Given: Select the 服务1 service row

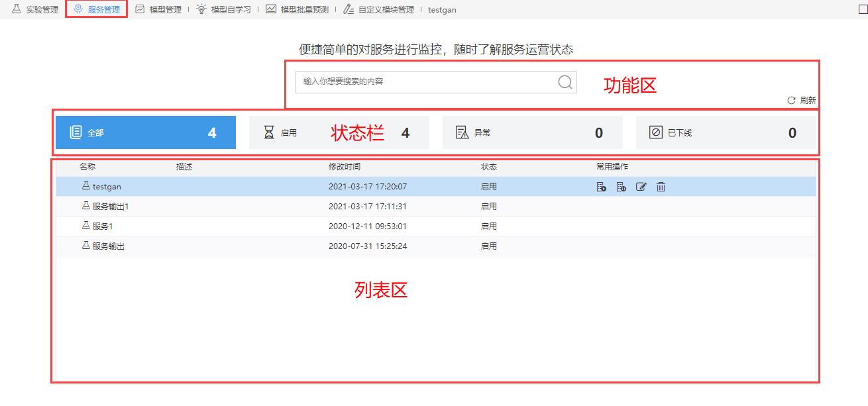Looking at the screenshot, I should pos(436,227).
